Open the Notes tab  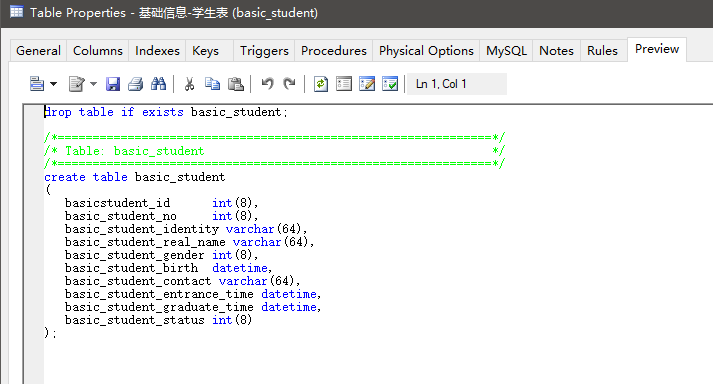[557, 51]
